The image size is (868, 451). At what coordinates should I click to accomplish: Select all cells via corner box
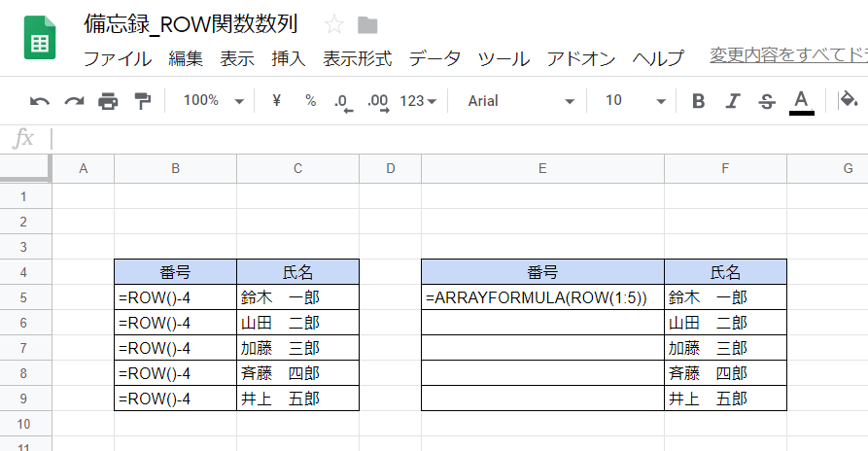25,168
